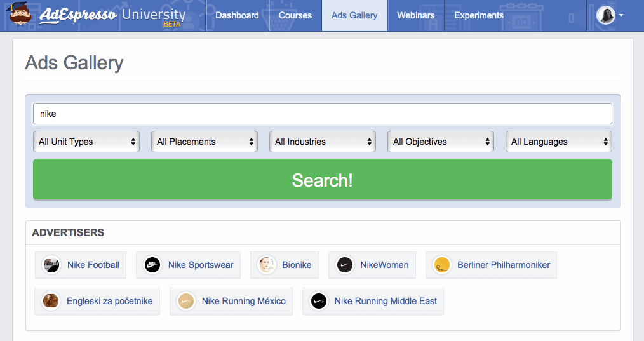Viewport: 644px width, 341px height.
Task: Click the Bionike advertiser avatar icon
Action: click(266, 265)
